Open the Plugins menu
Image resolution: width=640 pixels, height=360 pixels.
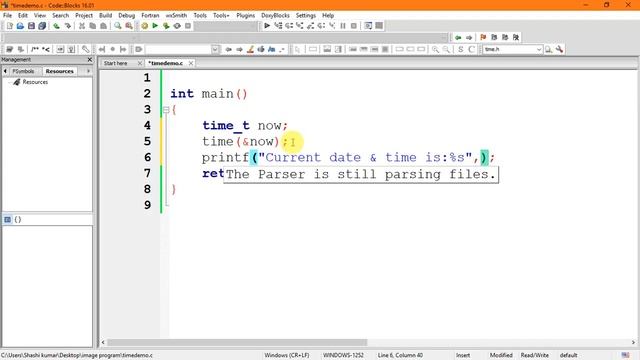coord(245,15)
